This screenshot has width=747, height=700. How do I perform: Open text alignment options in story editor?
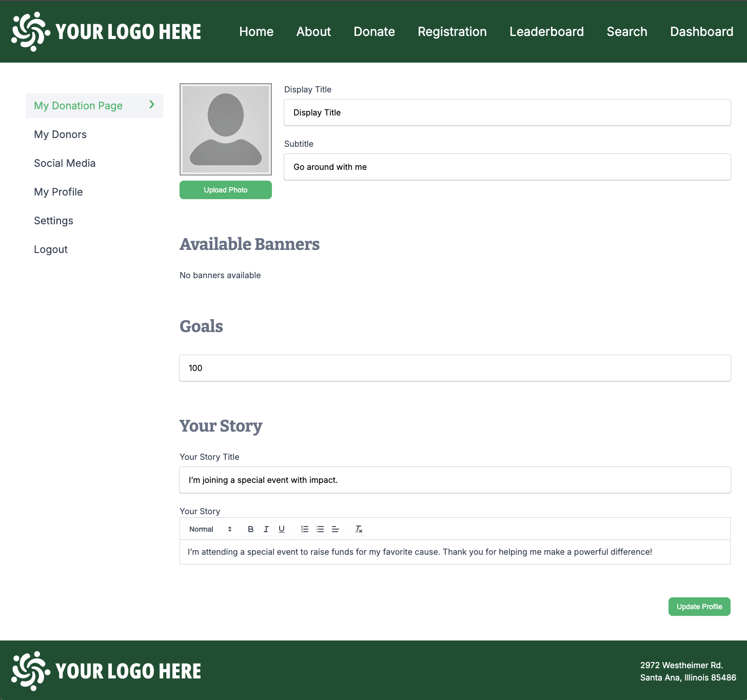pyautogui.click(x=336, y=529)
